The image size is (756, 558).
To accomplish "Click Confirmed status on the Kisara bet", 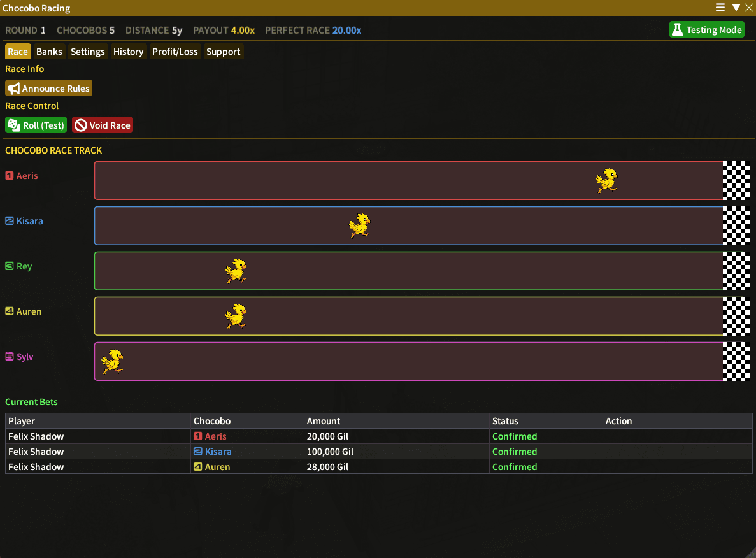I will point(515,452).
